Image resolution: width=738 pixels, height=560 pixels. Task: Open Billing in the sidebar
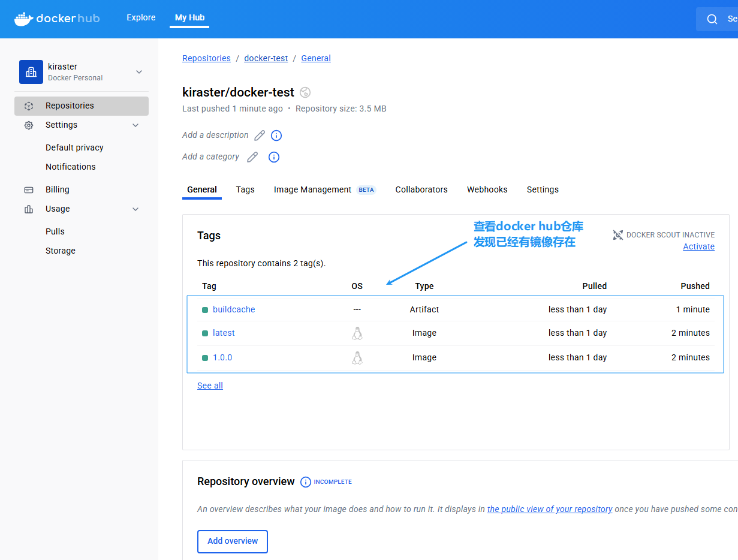[58, 189]
